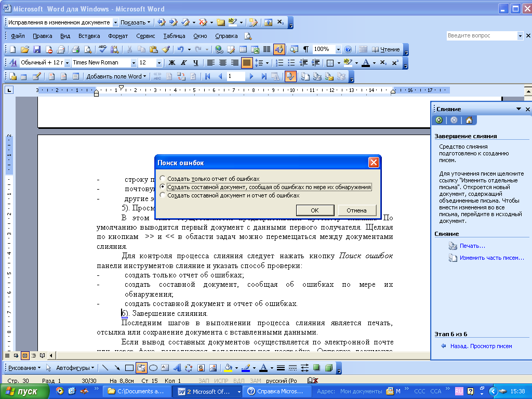
Task: Toggle Bold (Ж) formatting
Action: (172, 63)
